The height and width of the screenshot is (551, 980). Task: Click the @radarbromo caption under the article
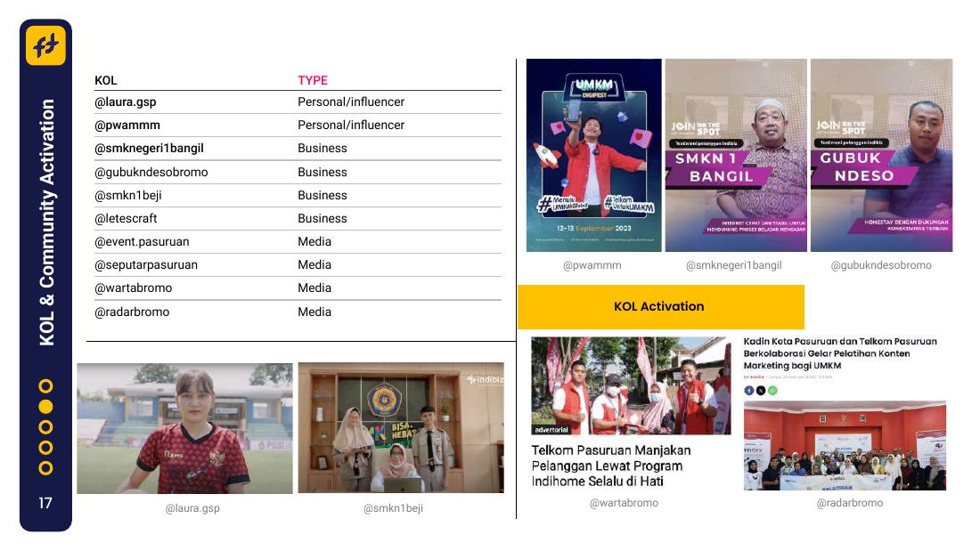click(850, 503)
